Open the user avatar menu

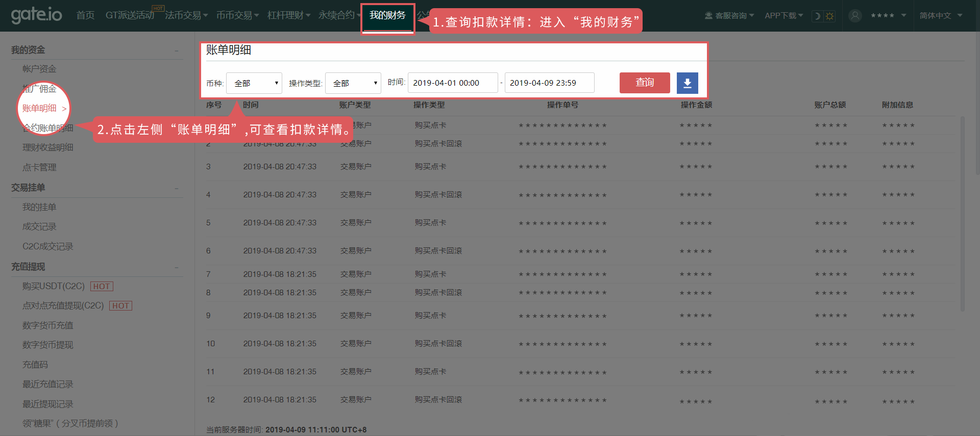(x=855, y=16)
